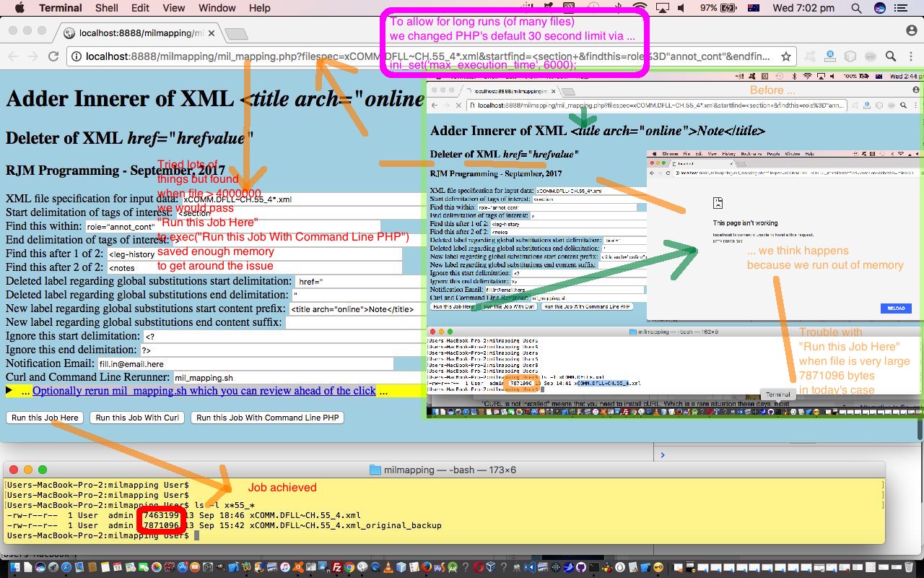
Task: Open the Apple menu
Action: point(19,8)
